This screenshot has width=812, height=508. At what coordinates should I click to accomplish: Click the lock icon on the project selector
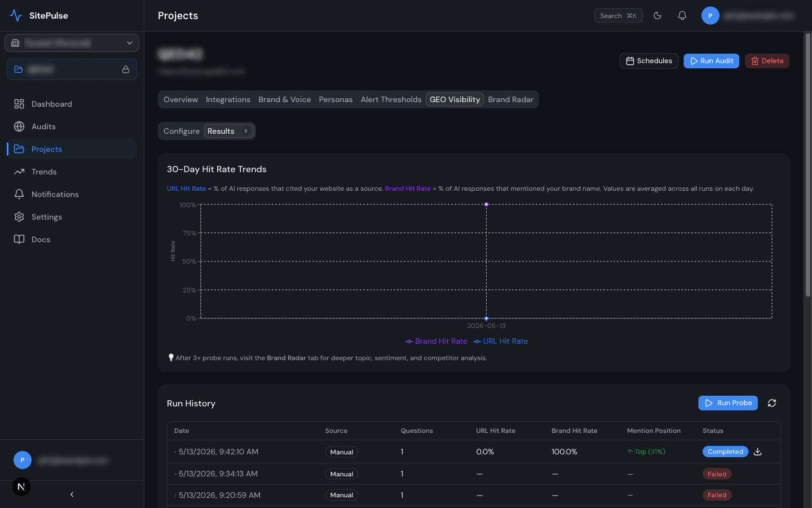coord(126,69)
